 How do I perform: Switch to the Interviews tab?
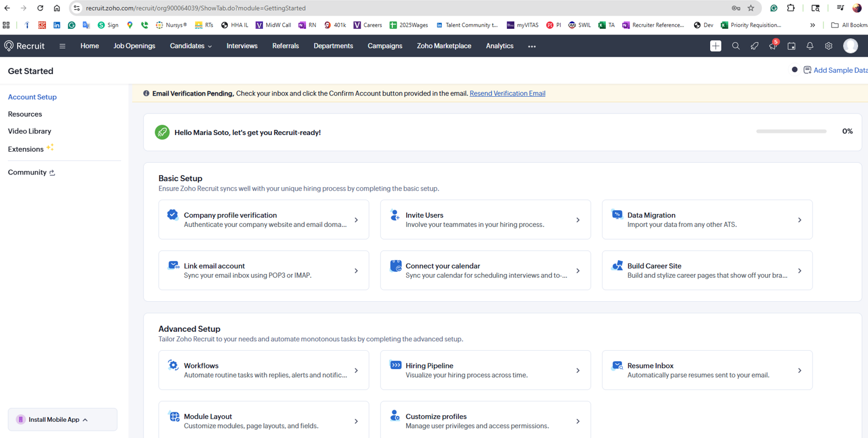click(x=242, y=46)
